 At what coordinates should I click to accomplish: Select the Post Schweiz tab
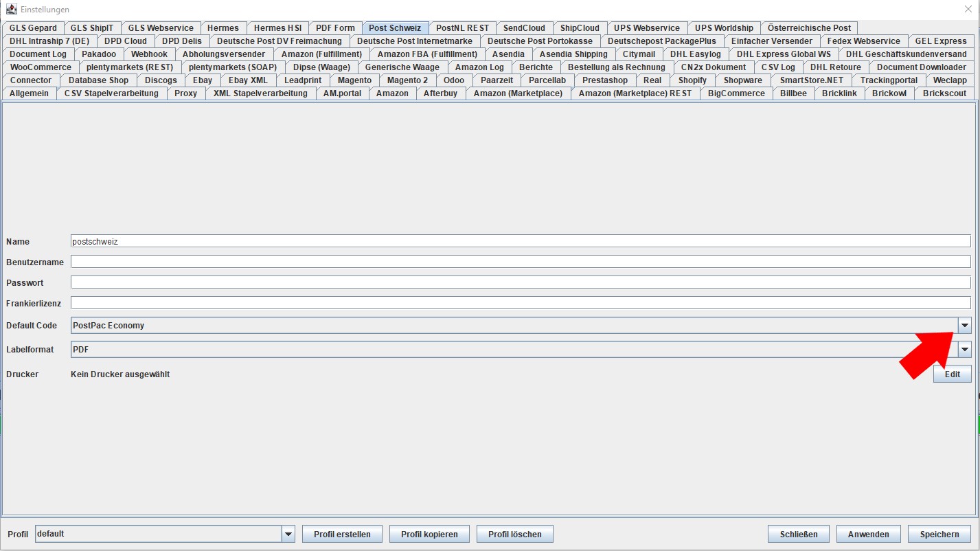click(x=395, y=28)
